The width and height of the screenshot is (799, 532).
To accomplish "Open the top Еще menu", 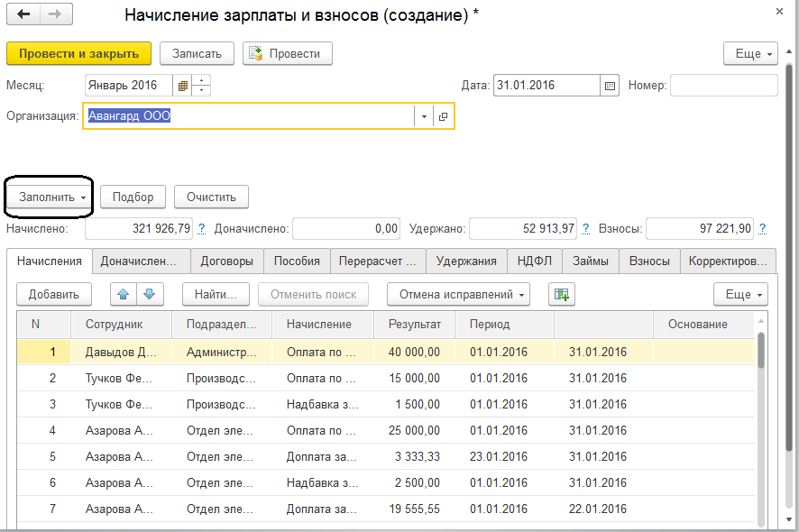I will click(750, 54).
